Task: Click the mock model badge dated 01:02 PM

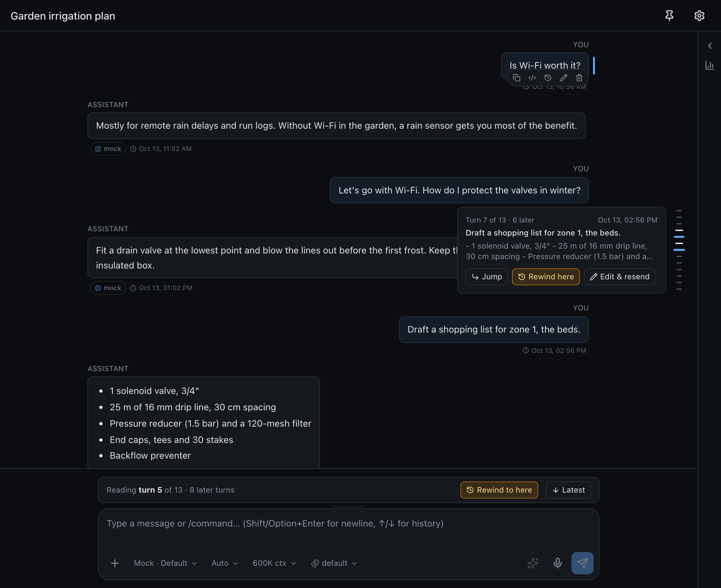Action: [x=108, y=288]
